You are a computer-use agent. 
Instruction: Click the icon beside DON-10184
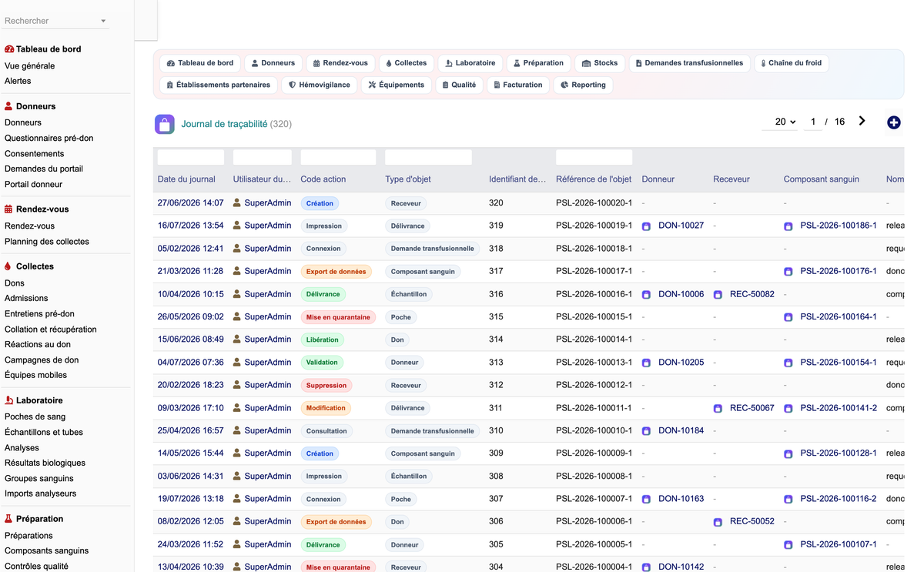646,431
